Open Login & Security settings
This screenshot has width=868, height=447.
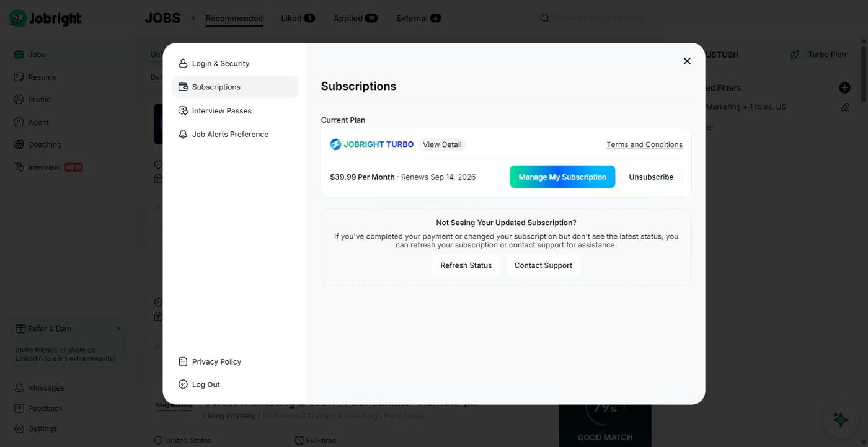point(235,63)
